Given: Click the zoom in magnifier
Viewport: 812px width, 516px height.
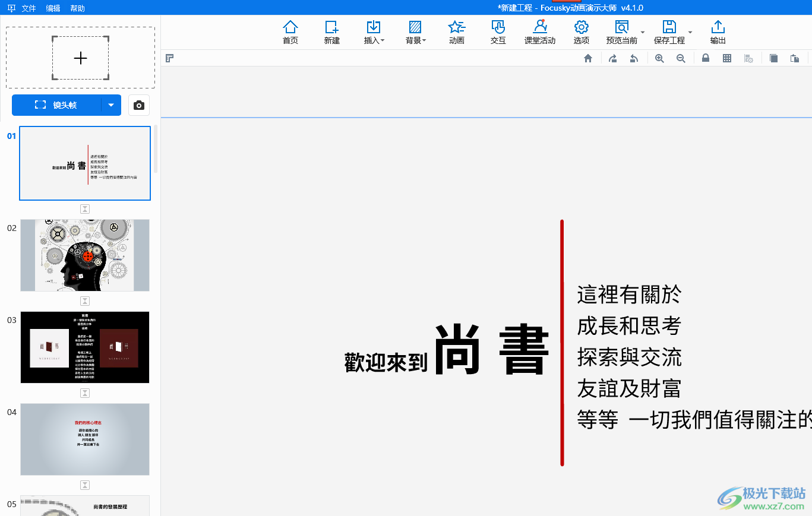Looking at the screenshot, I should (x=659, y=58).
